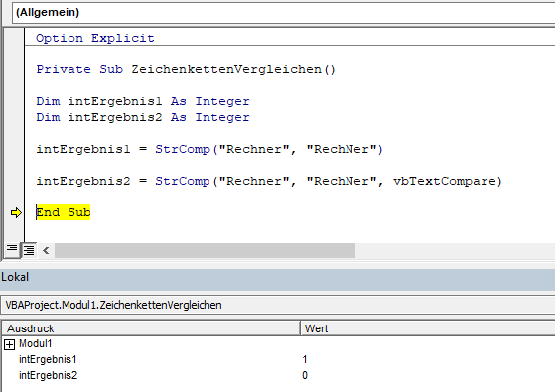Click Dim intErgebnis2 As Integer line
Image resolution: width=555 pixels, height=392 pixels.
[x=143, y=117]
